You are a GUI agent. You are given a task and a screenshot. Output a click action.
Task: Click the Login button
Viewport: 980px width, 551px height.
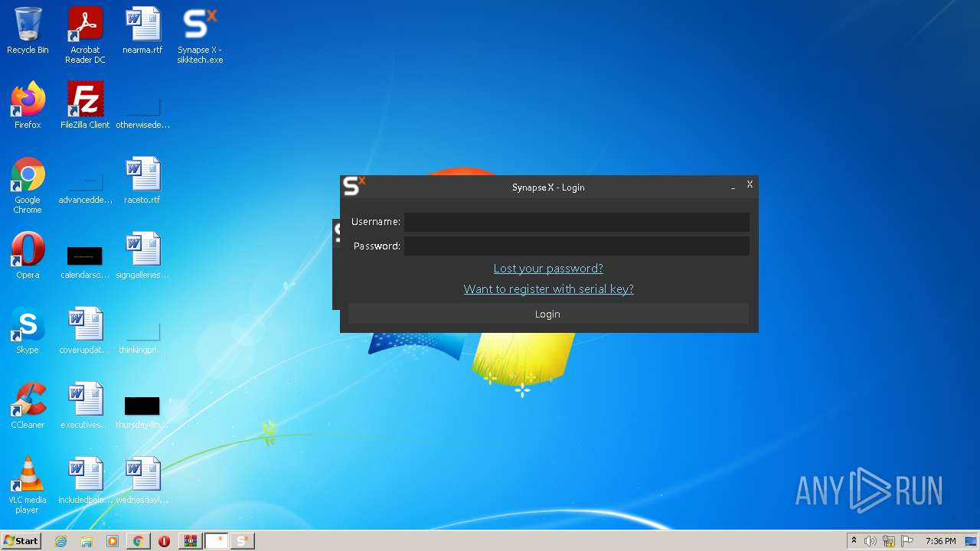[548, 314]
